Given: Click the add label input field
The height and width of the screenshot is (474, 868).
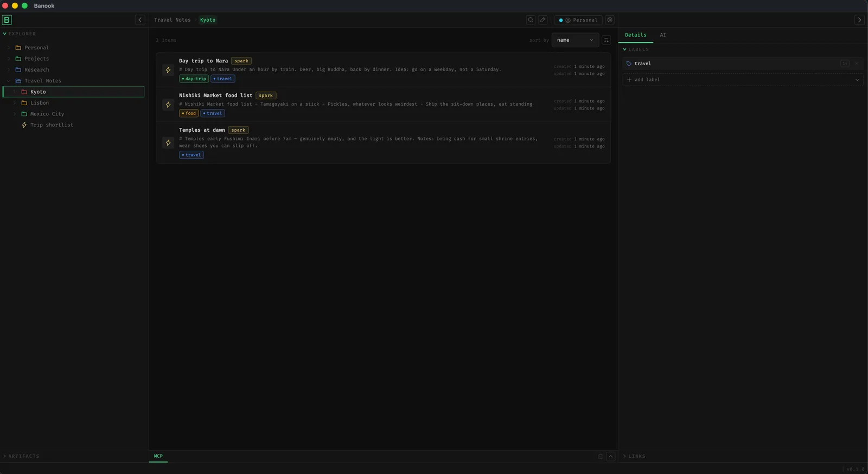Looking at the screenshot, I should [x=743, y=80].
